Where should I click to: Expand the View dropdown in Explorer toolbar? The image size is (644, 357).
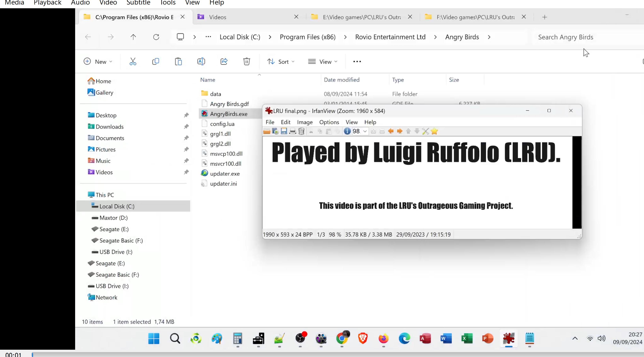[x=323, y=62]
